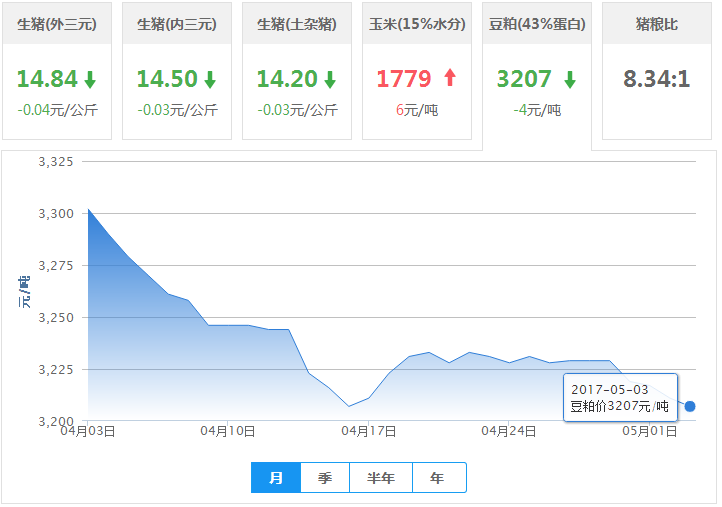
Task: Select the 玉米(15%水分) price tab
Action: (x=417, y=70)
